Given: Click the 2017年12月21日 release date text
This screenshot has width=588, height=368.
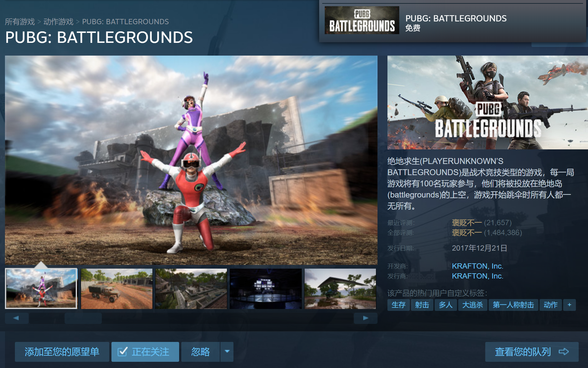Looking at the screenshot, I should click(x=479, y=248).
